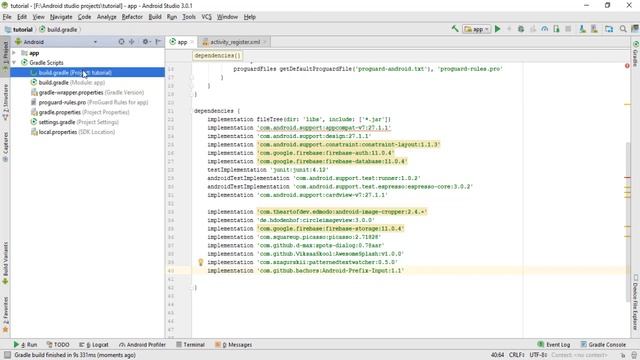
Task: Open the Event Log
Action: click(x=553, y=345)
